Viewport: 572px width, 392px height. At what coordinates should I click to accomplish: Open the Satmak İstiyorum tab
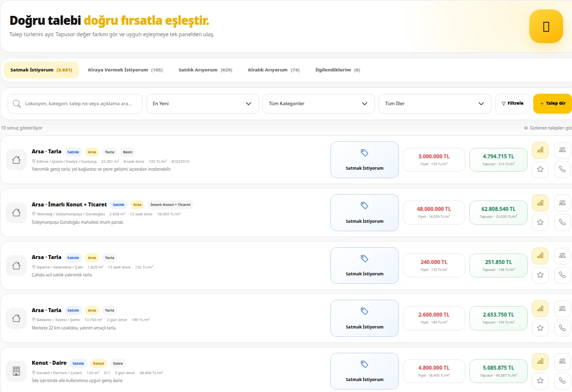[x=41, y=69]
